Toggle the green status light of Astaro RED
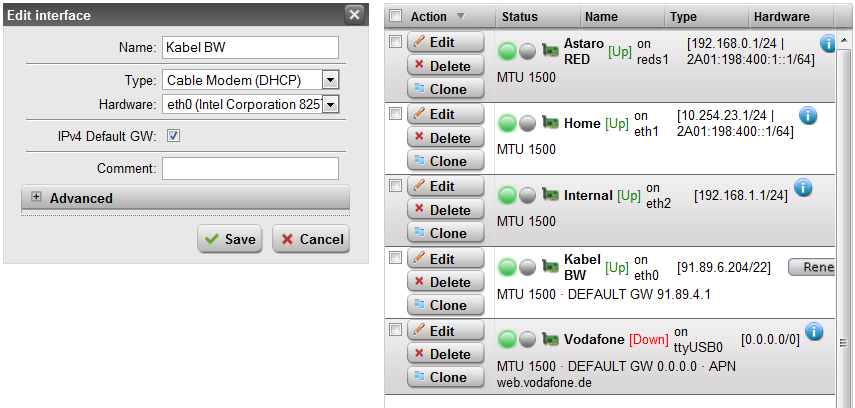The width and height of the screenshot is (855, 408). pyautogui.click(x=507, y=51)
